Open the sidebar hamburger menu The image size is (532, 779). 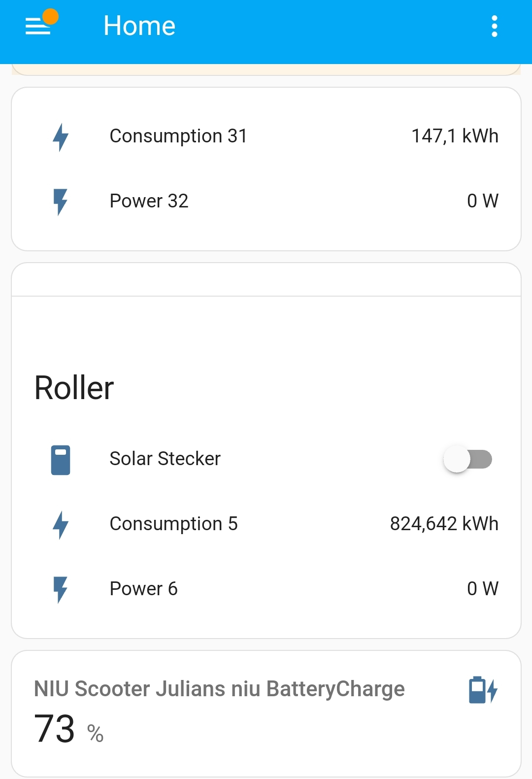38,26
